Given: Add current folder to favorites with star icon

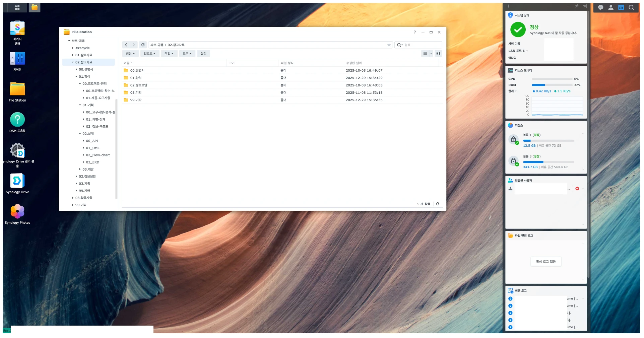Looking at the screenshot, I should [389, 45].
